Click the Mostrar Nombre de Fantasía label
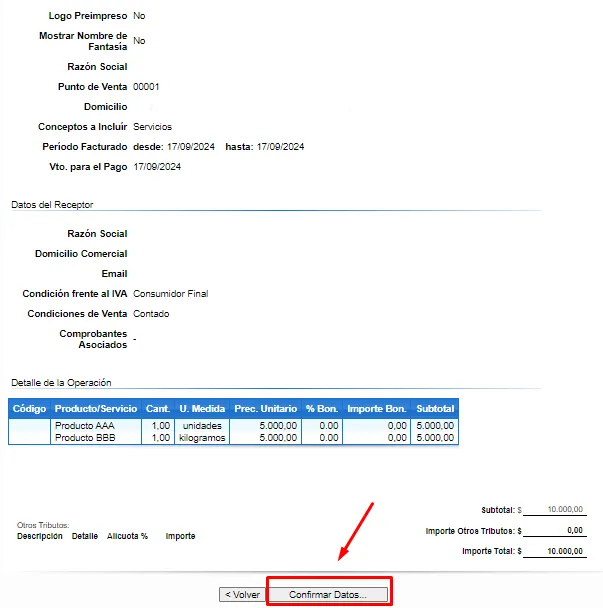Image resolution: width=603 pixels, height=608 pixels. (x=83, y=41)
